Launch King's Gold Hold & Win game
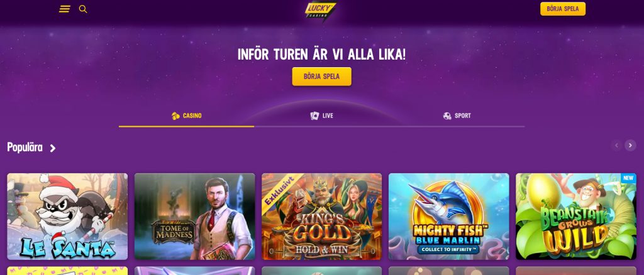This screenshot has height=275, width=644. (321, 217)
